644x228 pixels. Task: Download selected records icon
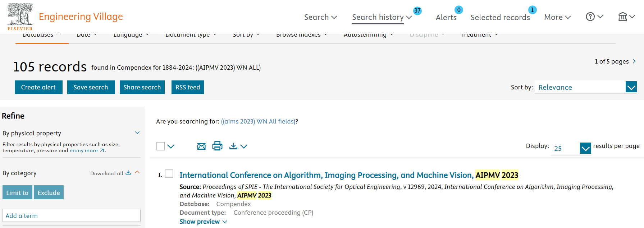pos(233,146)
